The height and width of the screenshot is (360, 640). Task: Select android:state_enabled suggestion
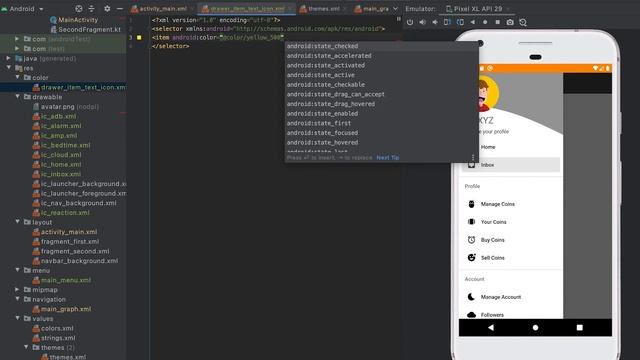click(x=381, y=113)
